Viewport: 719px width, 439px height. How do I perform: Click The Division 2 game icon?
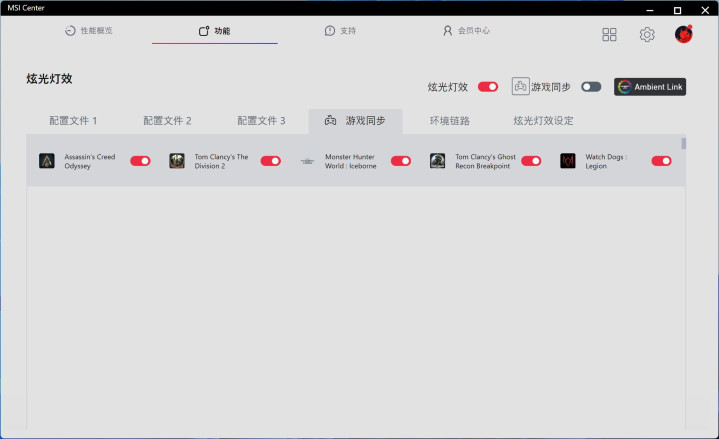pos(177,161)
